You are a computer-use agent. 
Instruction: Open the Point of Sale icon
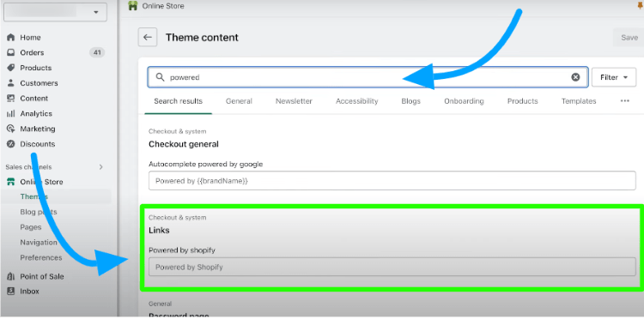[x=11, y=276]
